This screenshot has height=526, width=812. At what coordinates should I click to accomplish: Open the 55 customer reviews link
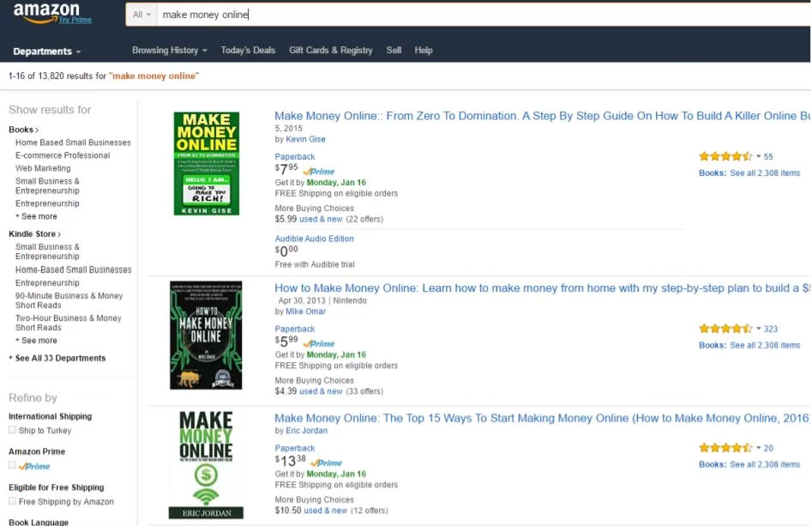pyautogui.click(x=768, y=156)
